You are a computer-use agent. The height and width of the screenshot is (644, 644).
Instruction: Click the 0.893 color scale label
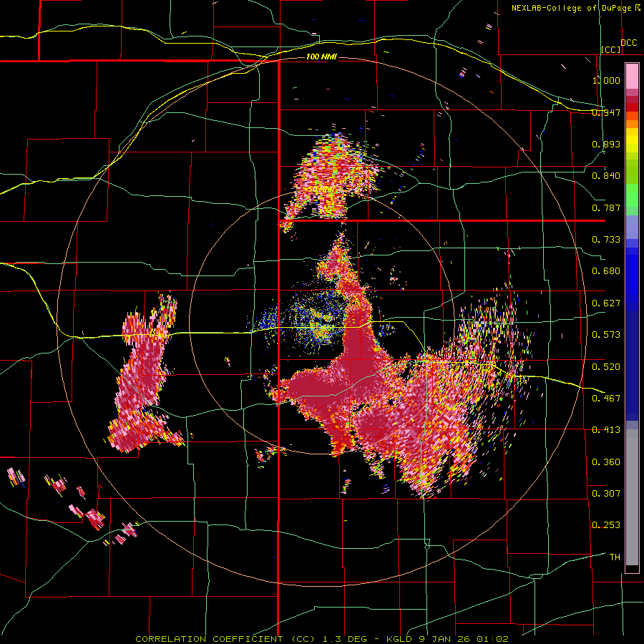tap(606, 144)
